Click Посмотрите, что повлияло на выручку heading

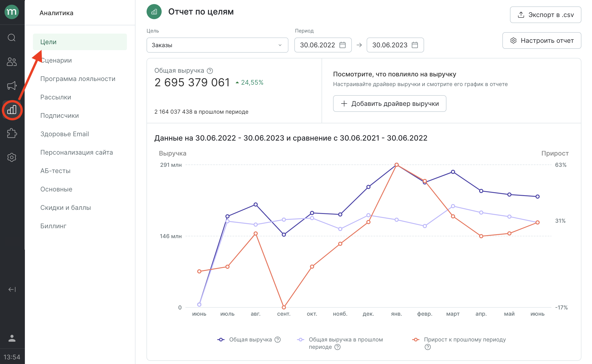[394, 74]
